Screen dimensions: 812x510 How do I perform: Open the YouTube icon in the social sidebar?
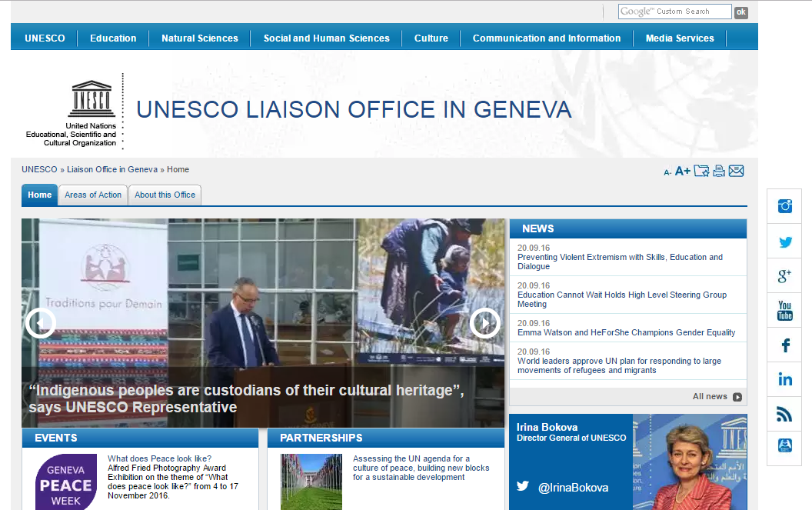click(x=784, y=311)
